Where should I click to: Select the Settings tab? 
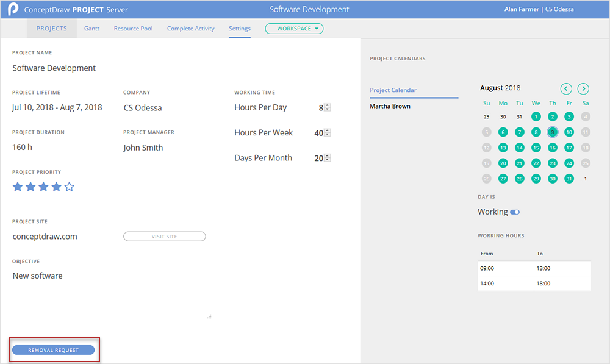point(240,29)
